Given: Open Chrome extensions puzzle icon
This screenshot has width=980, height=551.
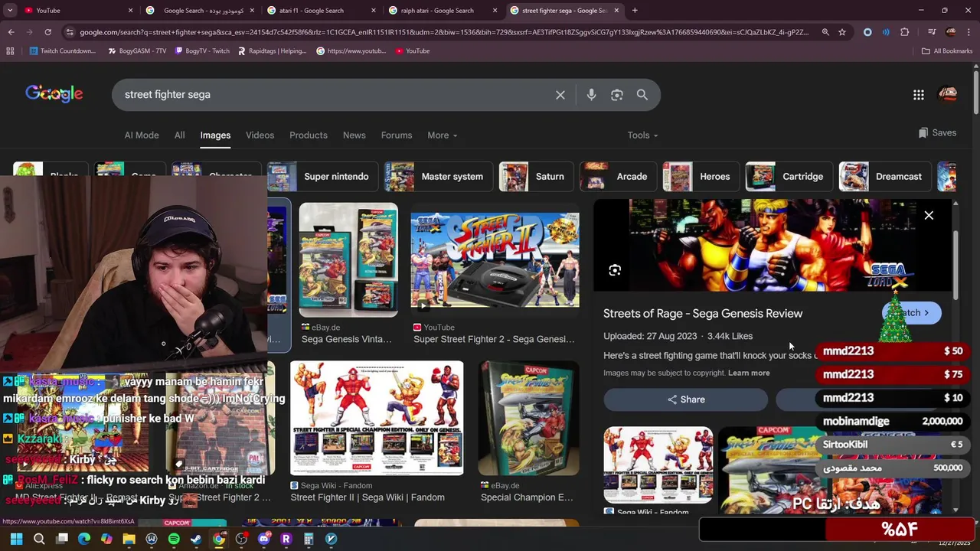Looking at the screenshot, I should pos(905,32).
